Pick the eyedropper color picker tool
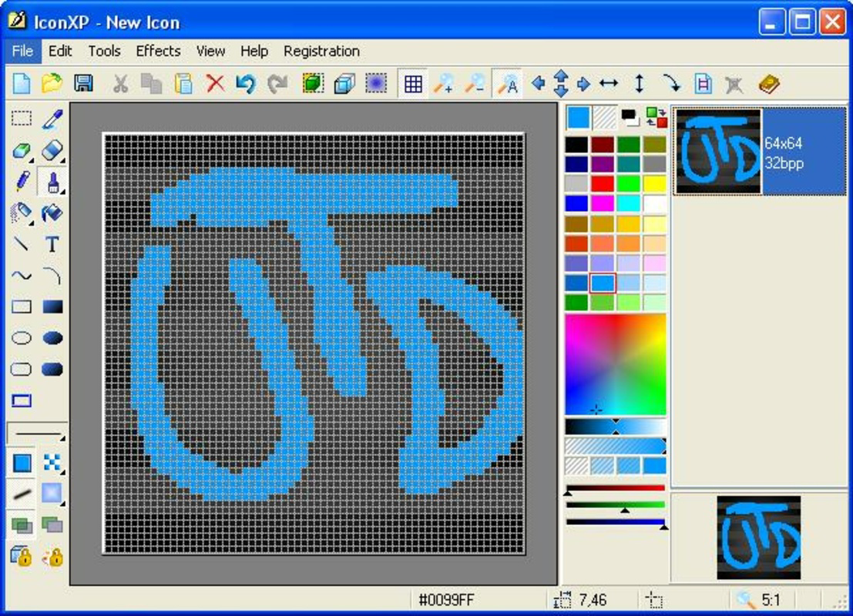This screenshot has width=853, height=616. pyautogui.click(x=52, y=119)
